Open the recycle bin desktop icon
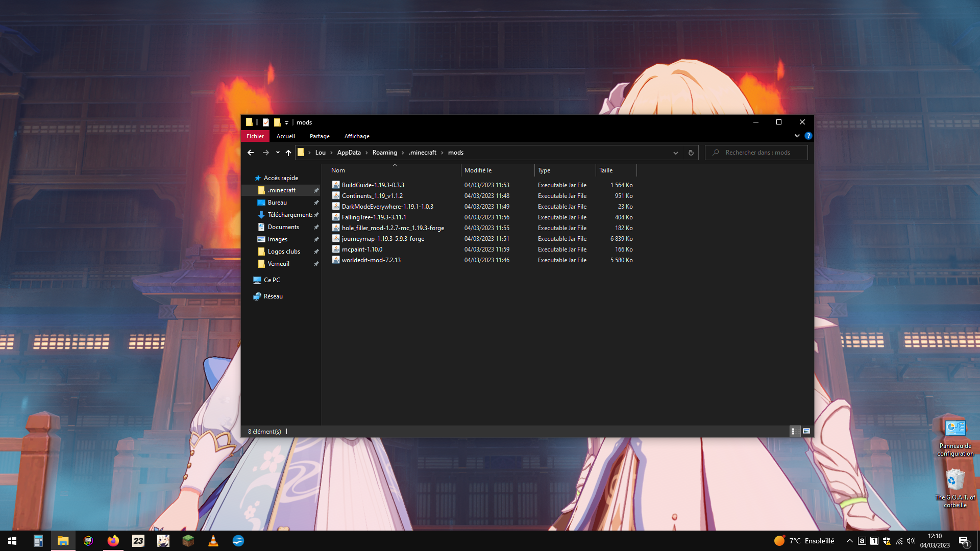Viewport: 980px width, 551px height. coord(955,488)
